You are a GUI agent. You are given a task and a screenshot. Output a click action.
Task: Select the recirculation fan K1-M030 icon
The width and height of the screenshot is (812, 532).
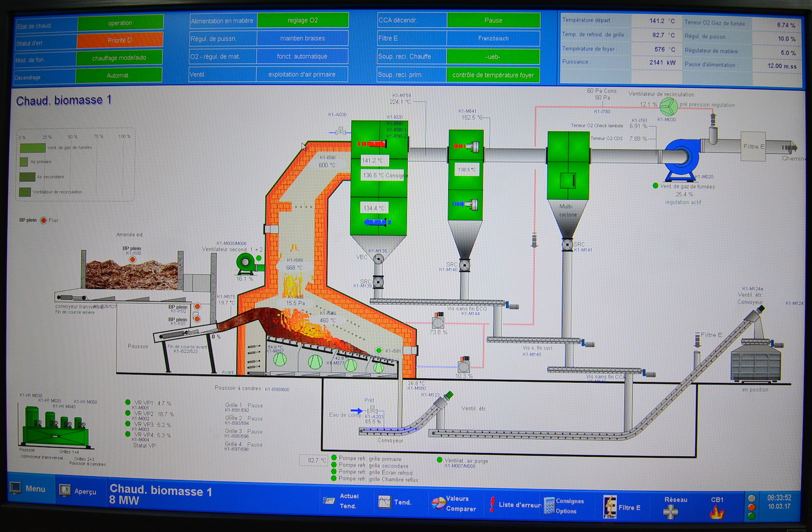click(669, 106)
